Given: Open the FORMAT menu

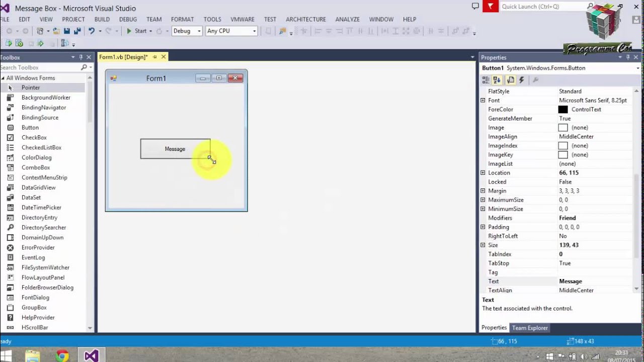Looking at the screenshot, I should [182, 19].
